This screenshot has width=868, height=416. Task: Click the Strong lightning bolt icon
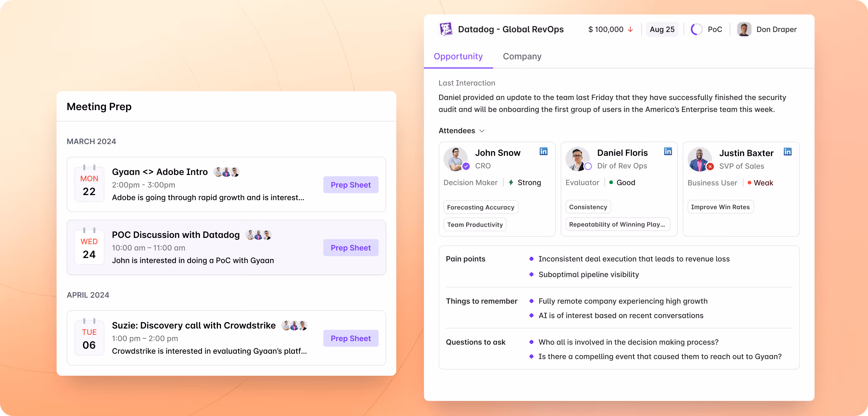(x=511, y=183)
